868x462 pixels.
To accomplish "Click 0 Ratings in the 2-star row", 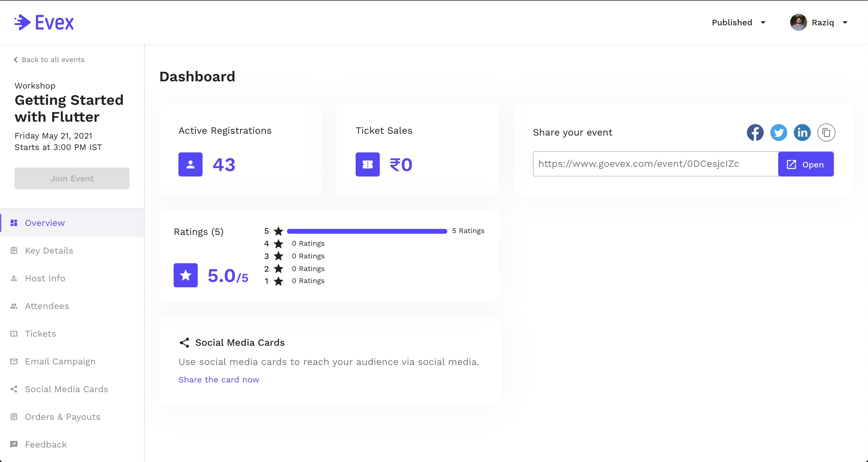I will 308,268.
